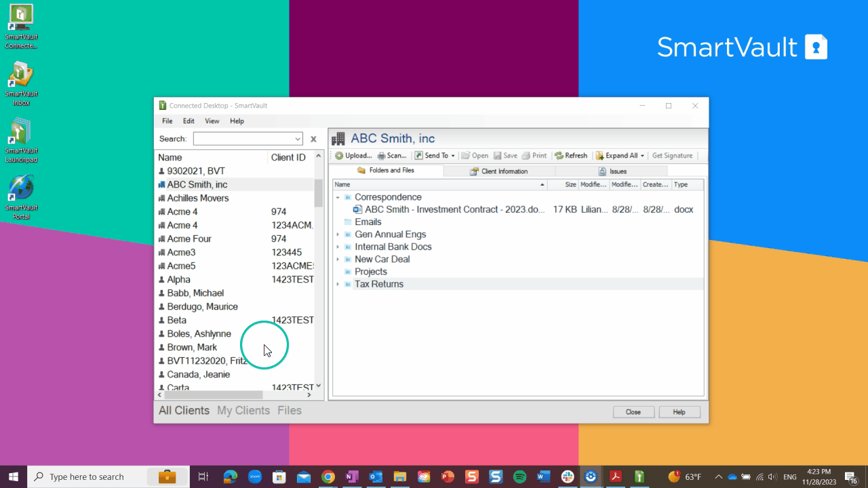Click the Adobe Acrobat icon in the taskbar
Screen dimensions: 868x488
click(x=615, y=477)
